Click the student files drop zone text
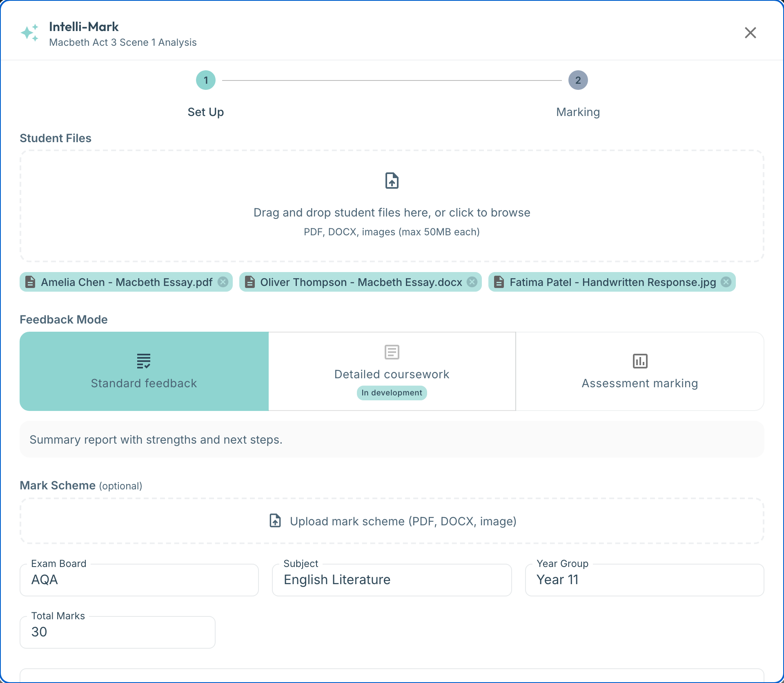784x683 pixels. (392, 212)
